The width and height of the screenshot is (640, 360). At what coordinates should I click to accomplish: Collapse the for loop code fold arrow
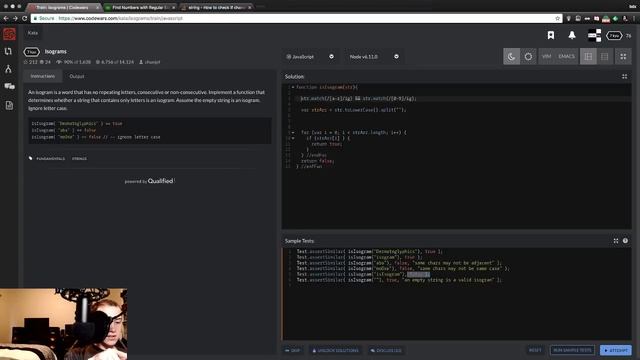pyautogui.click(x=293, y=132)
